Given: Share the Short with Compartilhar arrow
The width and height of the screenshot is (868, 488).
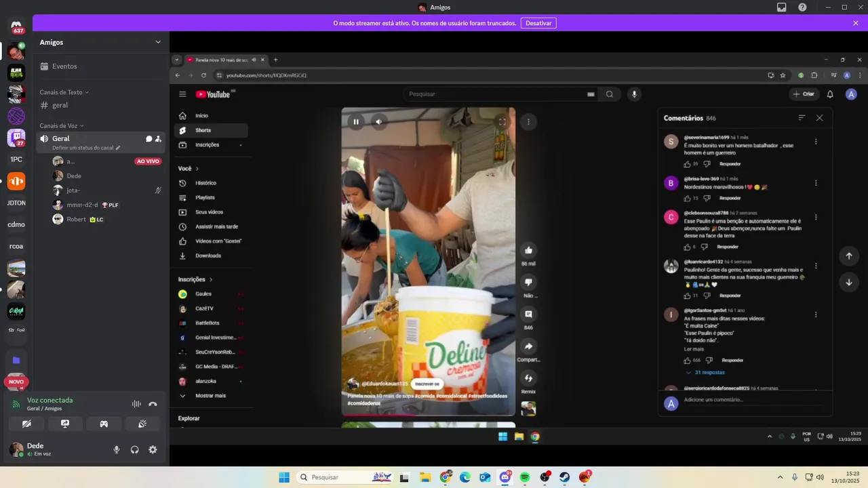Looking at the screenshot, I should point(528,346).
